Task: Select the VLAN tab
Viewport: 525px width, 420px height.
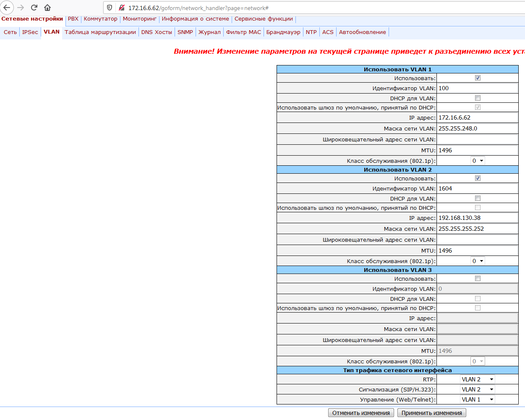Action: click(52, 32)
